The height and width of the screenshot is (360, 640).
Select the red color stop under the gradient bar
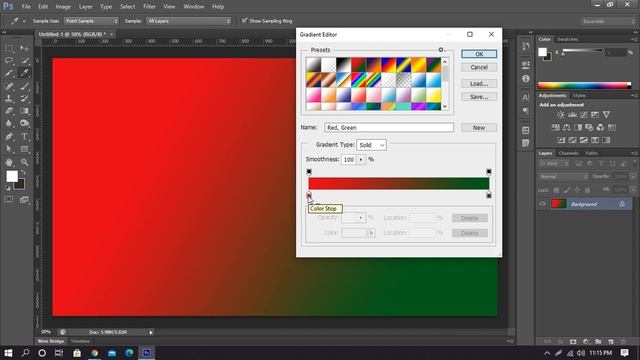tap(309, 195)
